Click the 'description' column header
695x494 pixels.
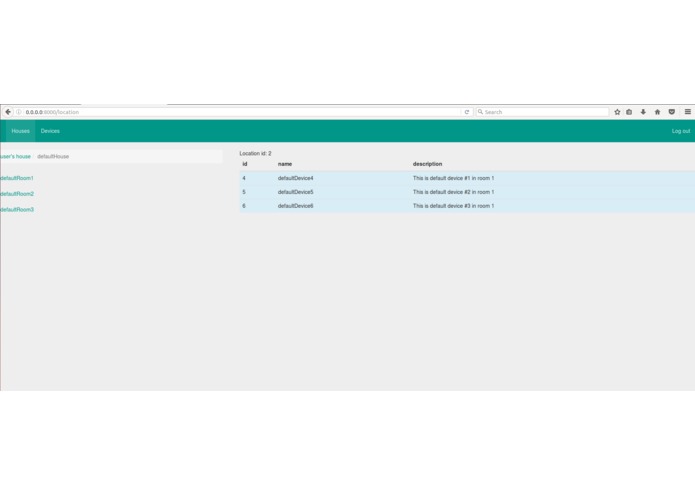(x=427, y=164)
